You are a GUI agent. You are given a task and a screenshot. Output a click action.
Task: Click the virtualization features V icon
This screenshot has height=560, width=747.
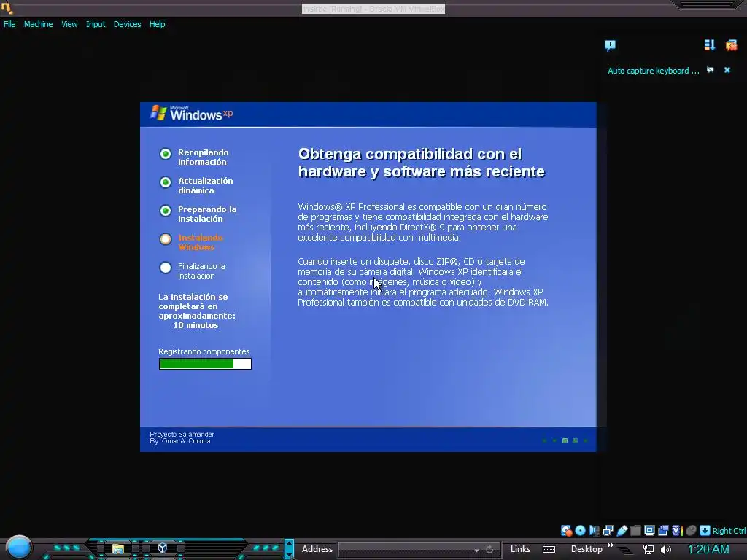(x=676, y=531)
